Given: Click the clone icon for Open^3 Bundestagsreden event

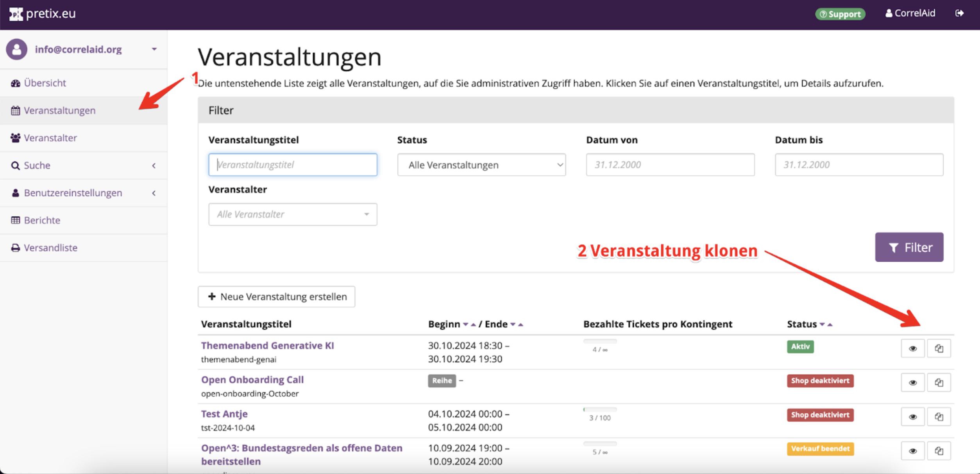Looking at the screenshot, I should coord(939,451).
